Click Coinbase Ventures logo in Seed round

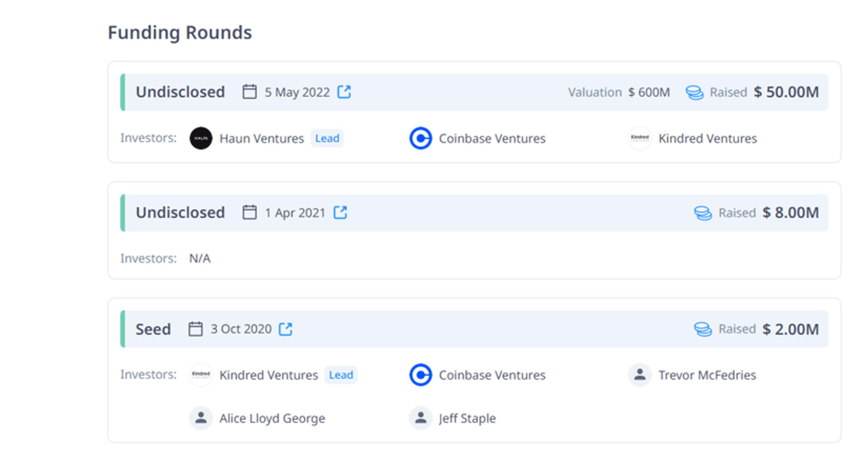coord(420,374)
